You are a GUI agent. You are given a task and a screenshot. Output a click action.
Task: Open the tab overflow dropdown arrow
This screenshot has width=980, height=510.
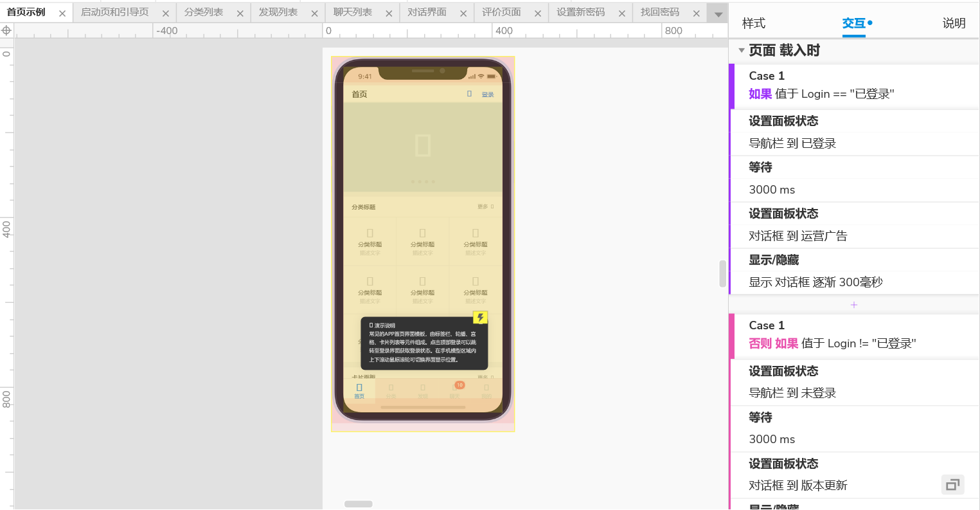[x=718, y=14]
